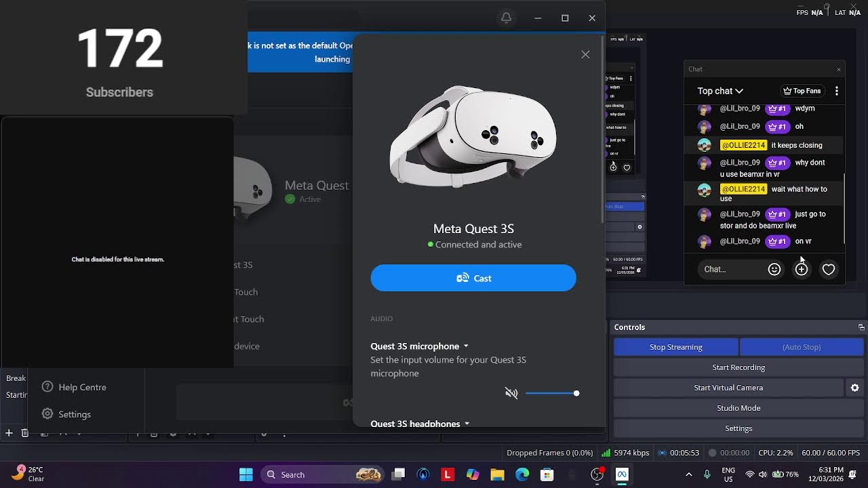Show hidden system tray icons chevron
868x488 pixels.
coord(689,474)
